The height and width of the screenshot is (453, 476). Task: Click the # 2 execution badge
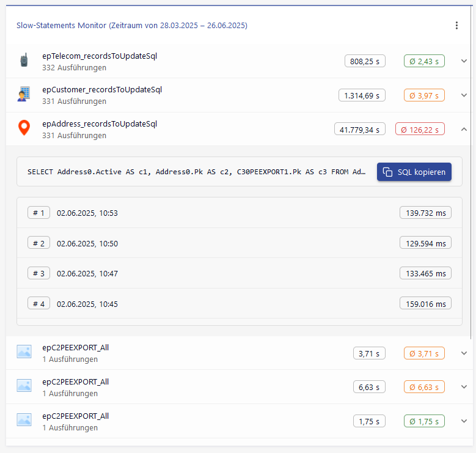(38, 243)
